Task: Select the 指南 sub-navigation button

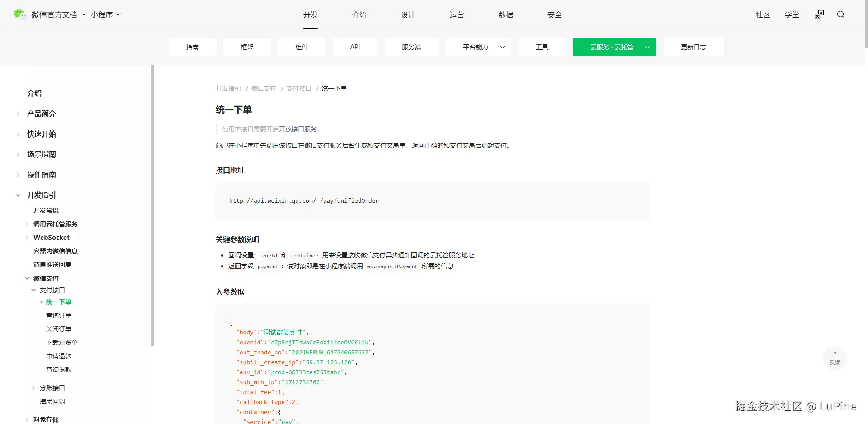Action: [193, 47]
